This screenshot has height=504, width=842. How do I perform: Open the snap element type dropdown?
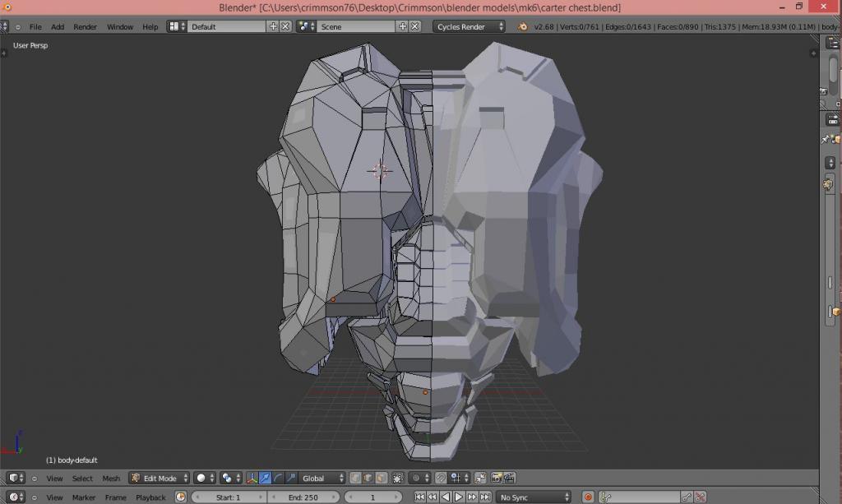[x=459, y=478]
